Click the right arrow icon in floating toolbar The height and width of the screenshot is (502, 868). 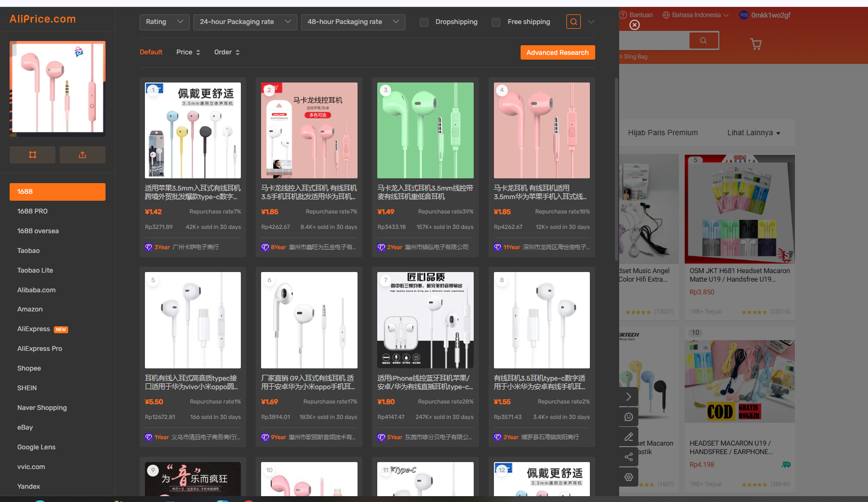pyautogui.click(x=629, y=397)
